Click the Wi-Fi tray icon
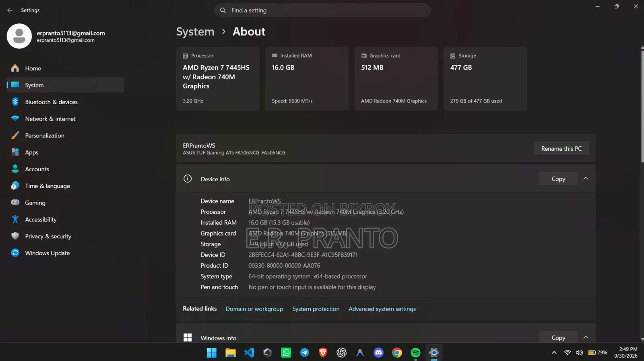Image resolution: width=644 pixels, height=361 pixels. (568, 353)
